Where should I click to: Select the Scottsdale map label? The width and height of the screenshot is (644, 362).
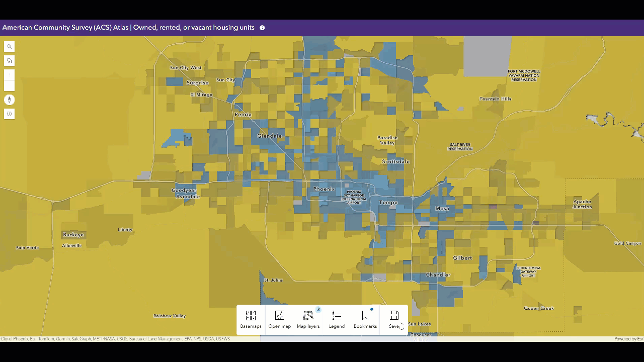pos(396,162)
